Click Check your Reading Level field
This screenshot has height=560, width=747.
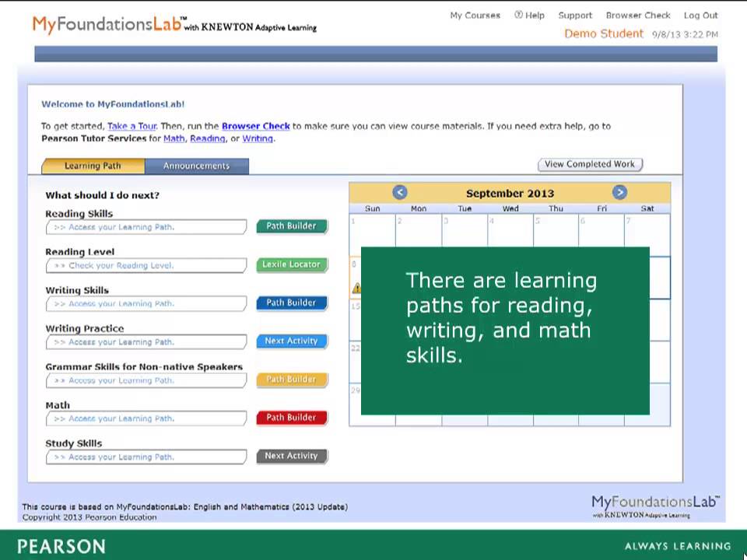click(x=146, y=265)
